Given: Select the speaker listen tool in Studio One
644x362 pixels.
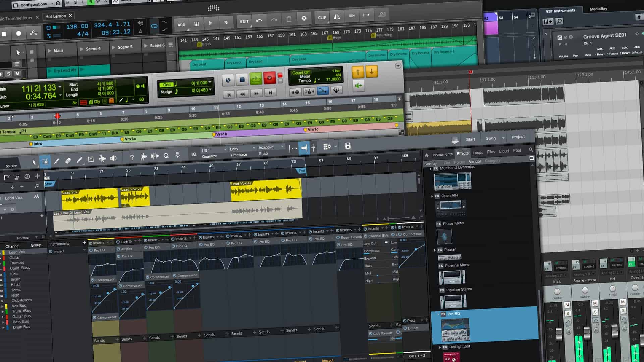Looking at the screenshot, I should [x=114, y=158].
